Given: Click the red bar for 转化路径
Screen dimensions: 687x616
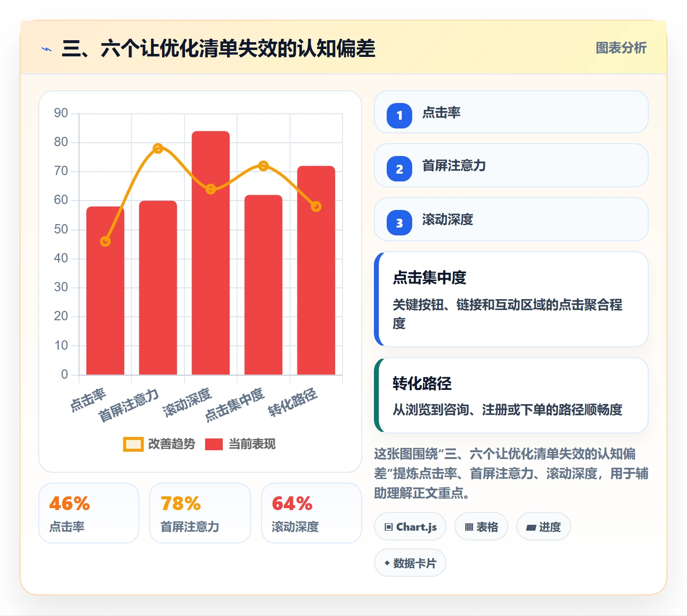Looking at the screenshot, I should (316, 270).
